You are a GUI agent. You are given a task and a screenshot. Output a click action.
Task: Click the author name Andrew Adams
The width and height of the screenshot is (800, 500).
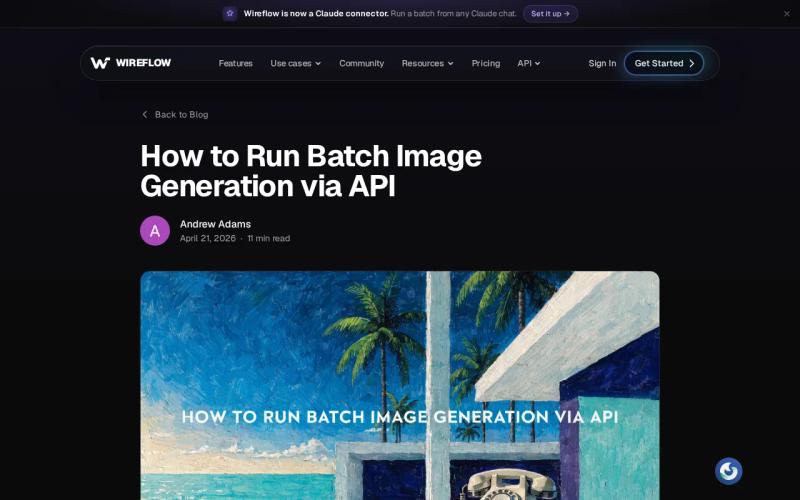[x=215, y=224]
